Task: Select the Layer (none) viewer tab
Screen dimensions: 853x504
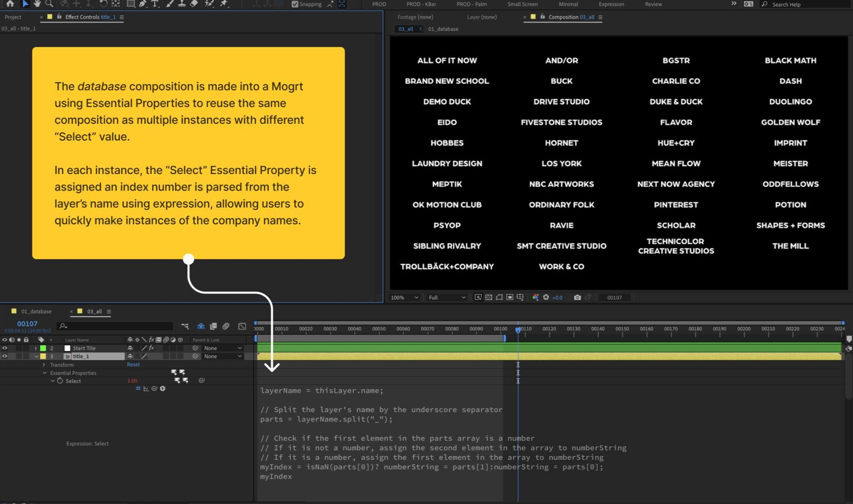Action: (482, 17)
